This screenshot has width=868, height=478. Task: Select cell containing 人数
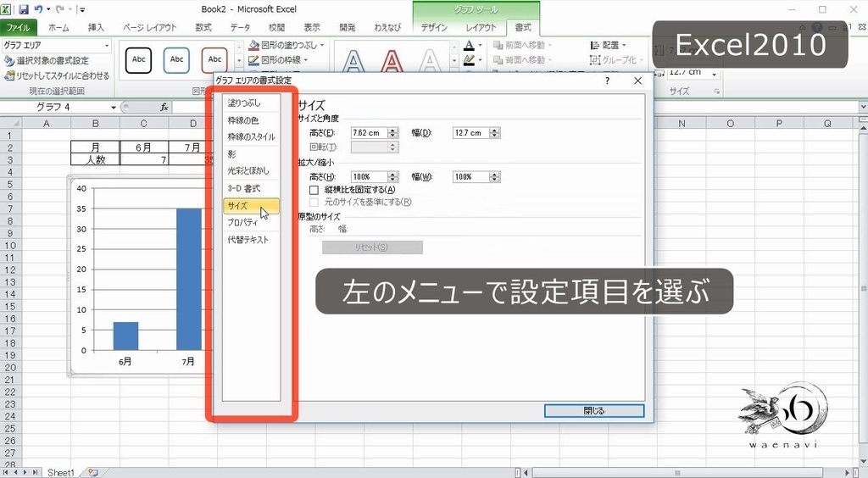95,160
